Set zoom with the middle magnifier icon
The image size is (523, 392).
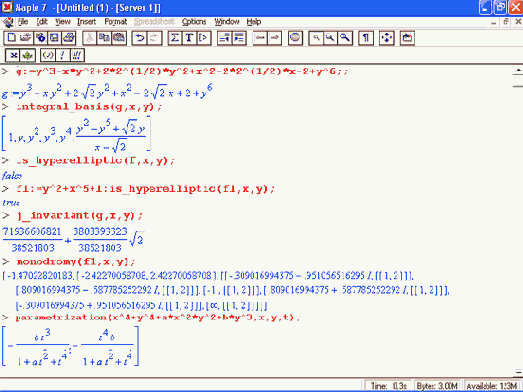click(x=330, y=38)
